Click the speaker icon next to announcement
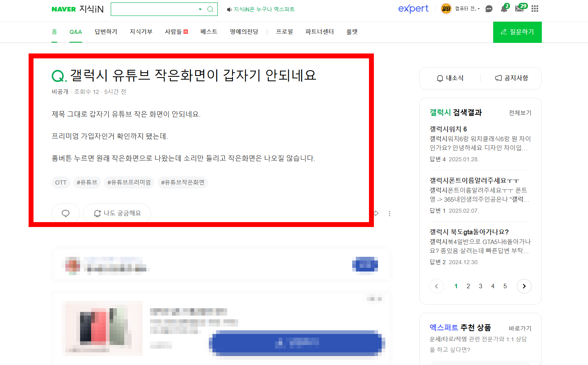The height and width of the screenshot is (365, 588). 229,9
